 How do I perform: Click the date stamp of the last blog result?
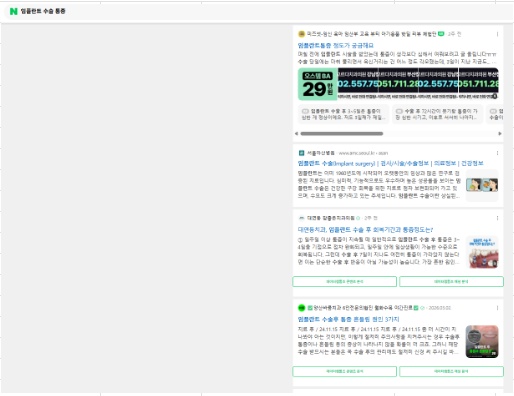pos(440,308)
